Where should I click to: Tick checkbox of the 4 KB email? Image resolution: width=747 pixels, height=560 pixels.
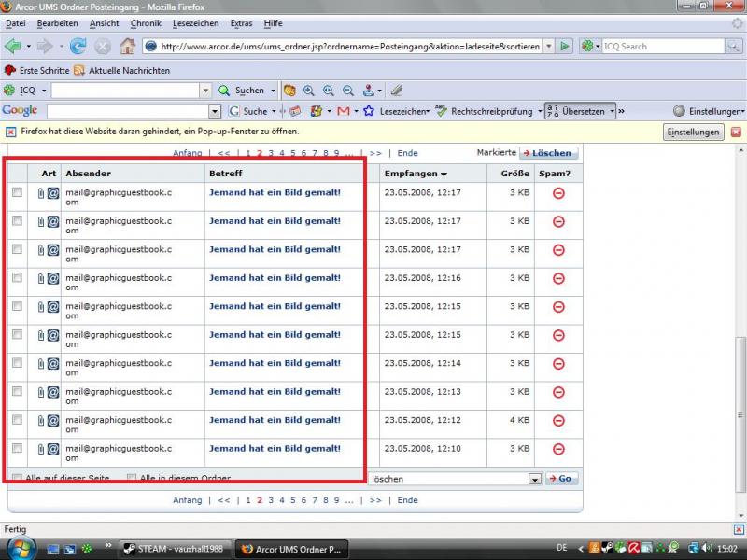17,420
